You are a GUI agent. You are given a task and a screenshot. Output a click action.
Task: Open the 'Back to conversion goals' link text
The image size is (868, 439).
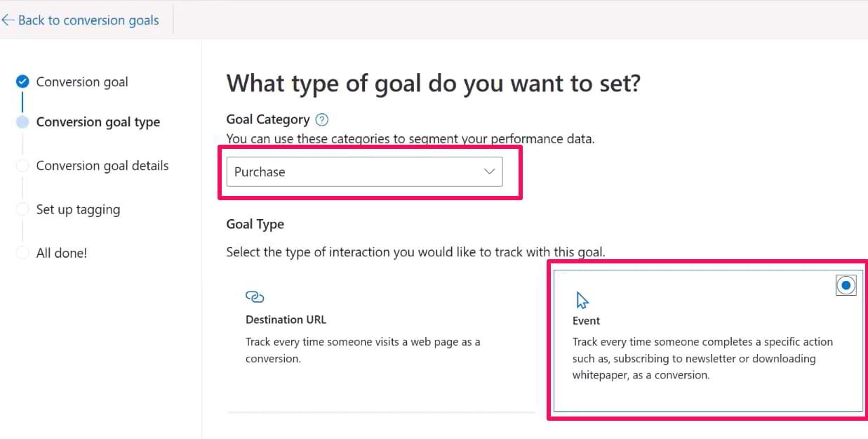coord(88,20)
